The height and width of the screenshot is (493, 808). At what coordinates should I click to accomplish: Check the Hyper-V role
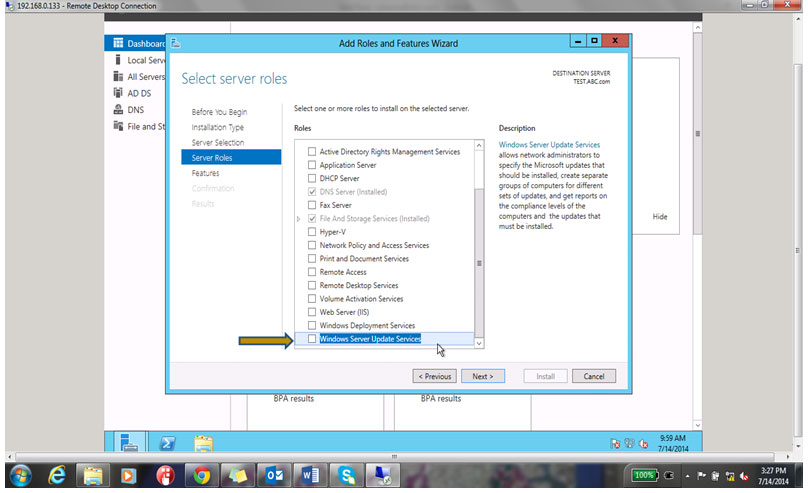tap(312, 232)
